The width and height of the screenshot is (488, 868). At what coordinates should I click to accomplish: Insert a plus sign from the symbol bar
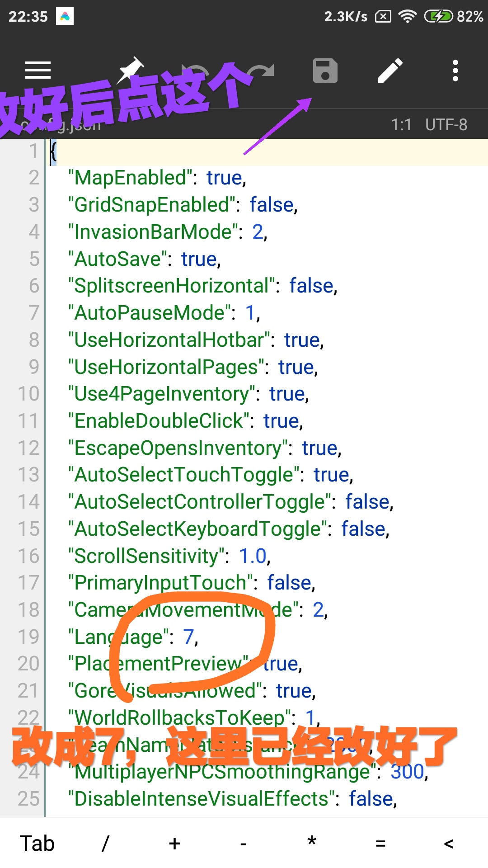tap(174, 844)
